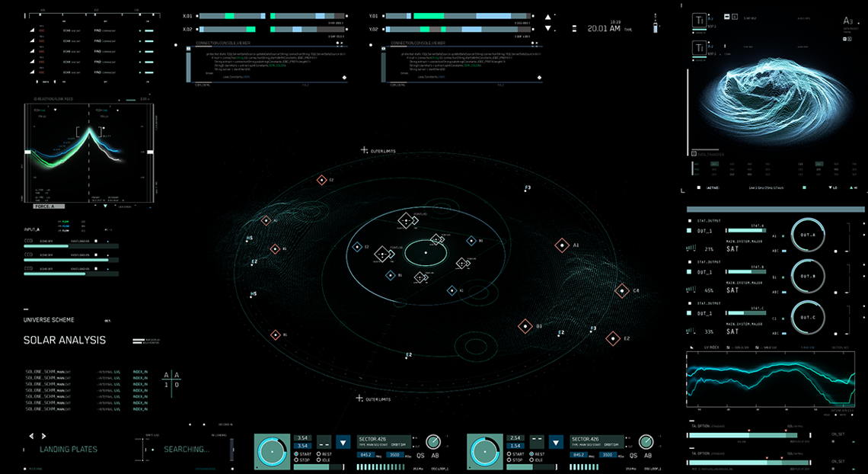The height and width of the screenshot is (474, 868).
Task: Click the minus box icon beside the top Ti tile
Action: (x=726, y=18)
